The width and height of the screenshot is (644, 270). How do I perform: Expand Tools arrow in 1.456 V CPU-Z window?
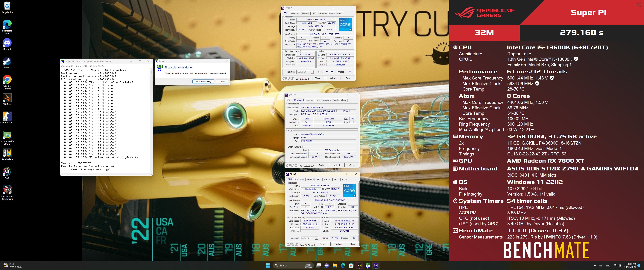coord(324,78)
